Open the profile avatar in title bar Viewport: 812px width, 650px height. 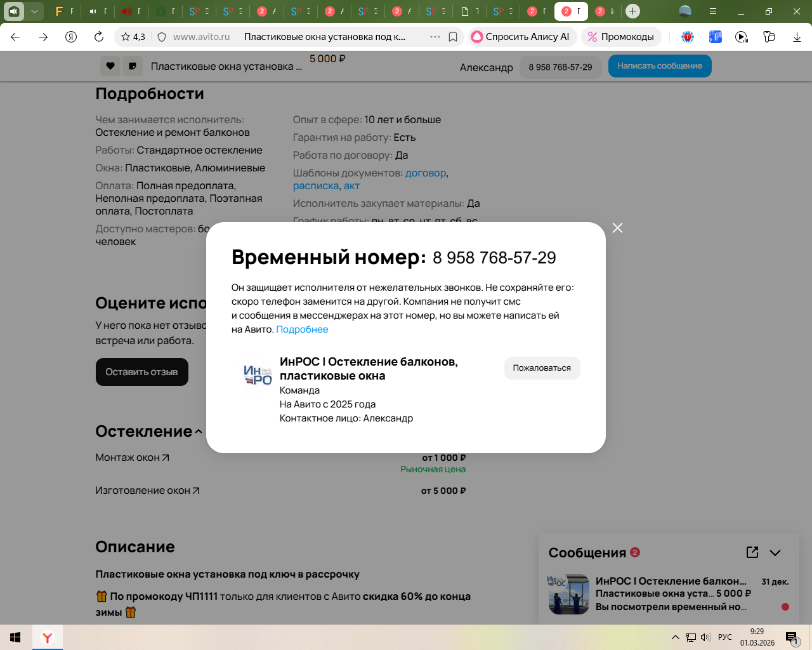(x=685, y=11)
